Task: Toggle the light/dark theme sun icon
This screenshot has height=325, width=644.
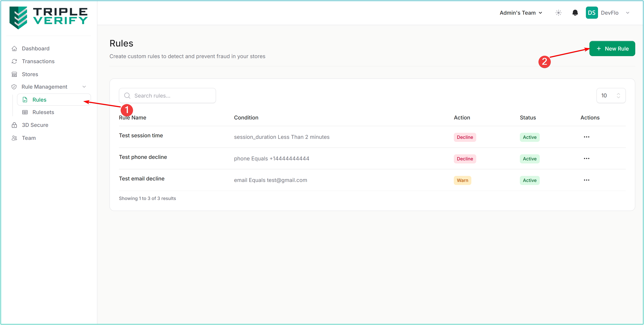Action: pos(558,13)
